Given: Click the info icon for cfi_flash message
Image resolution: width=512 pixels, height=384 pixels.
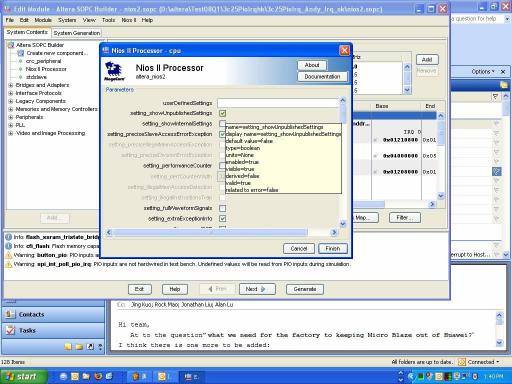Looking at the screenshot, I should click(x=9, y=246).
